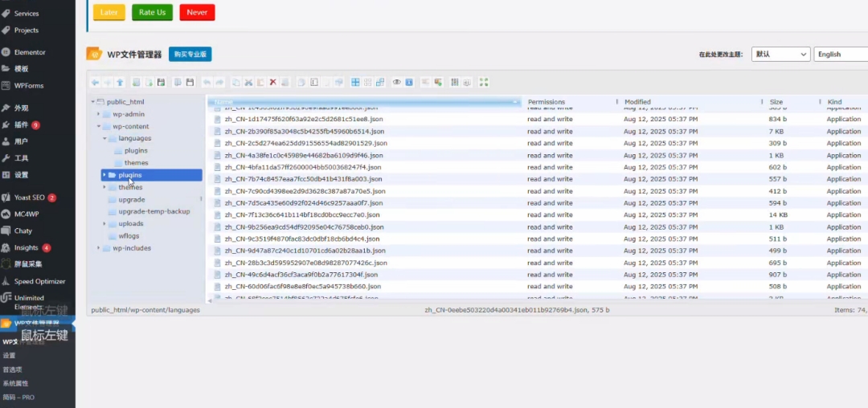Click the copy toolbar icon
The image size is (868, 408).
click(x=235, y=83)
